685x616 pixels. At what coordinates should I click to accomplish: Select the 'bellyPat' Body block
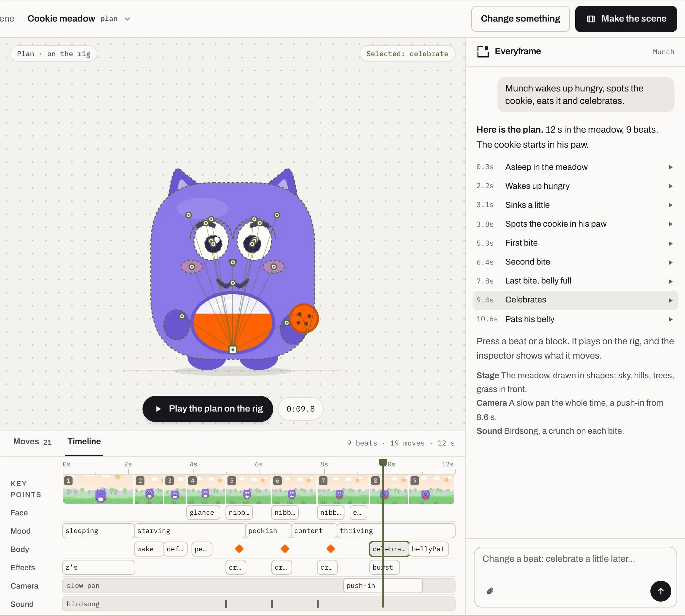(428, 549)
